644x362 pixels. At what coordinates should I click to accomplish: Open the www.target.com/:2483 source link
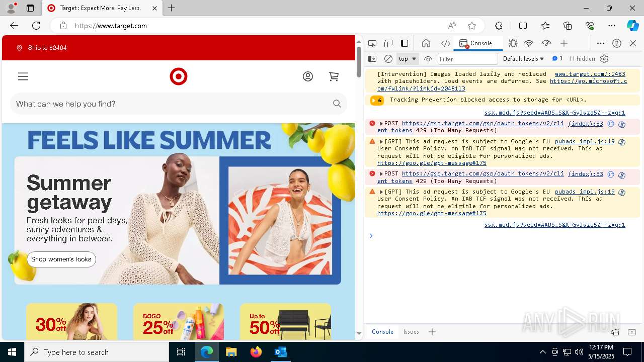590,74
